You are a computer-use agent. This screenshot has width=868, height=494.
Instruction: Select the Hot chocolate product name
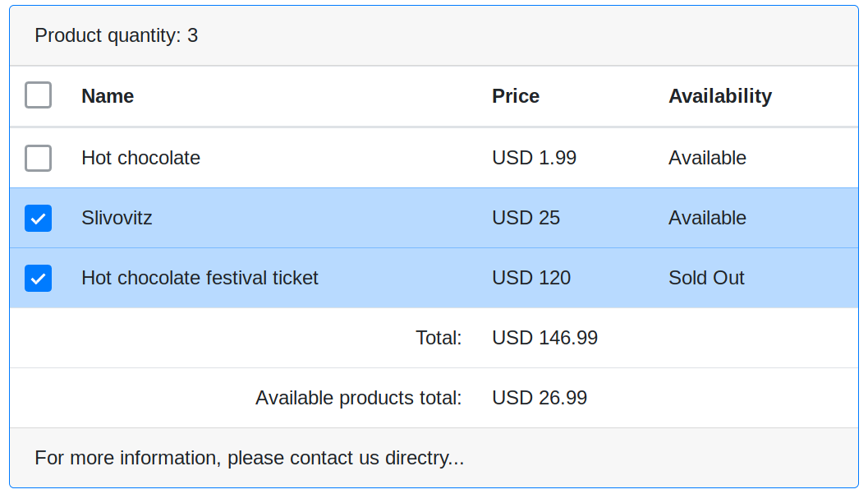coord(140,158)
